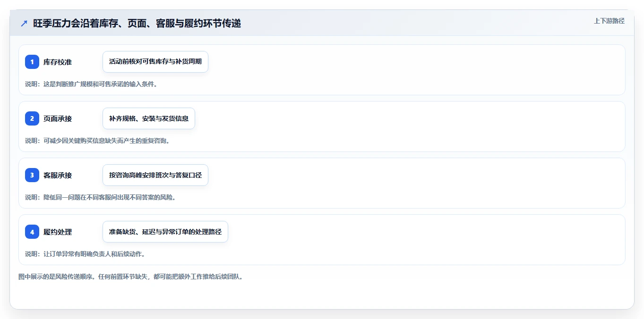Click the 按咨询高峰安排班次与答复口径 chip
644x319 pixels.
click(x=155, y=175)
